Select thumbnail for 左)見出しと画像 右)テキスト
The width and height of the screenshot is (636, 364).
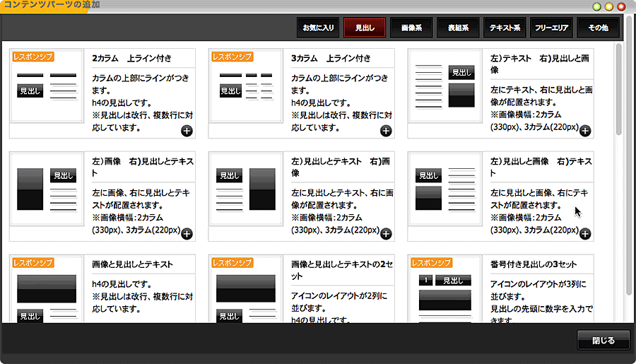[x=445, y=189]
